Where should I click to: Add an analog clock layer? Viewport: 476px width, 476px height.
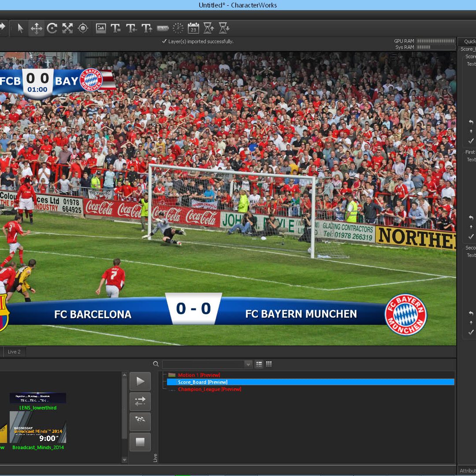[x=178, y=28]
